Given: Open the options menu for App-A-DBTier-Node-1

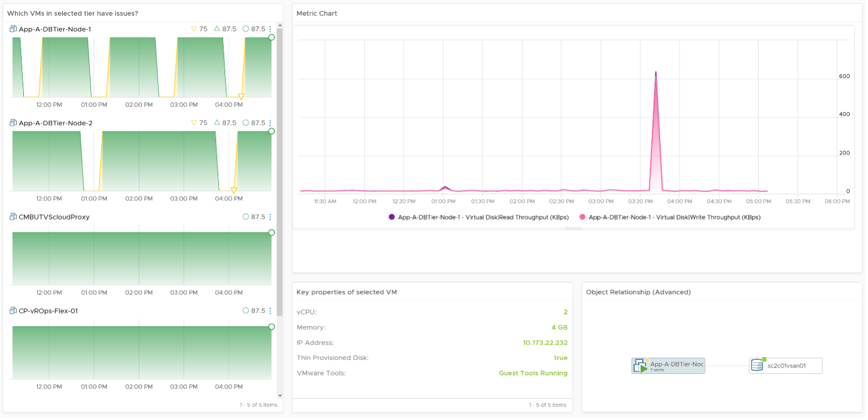Looking at the screenshot, I should pos(271,29).
